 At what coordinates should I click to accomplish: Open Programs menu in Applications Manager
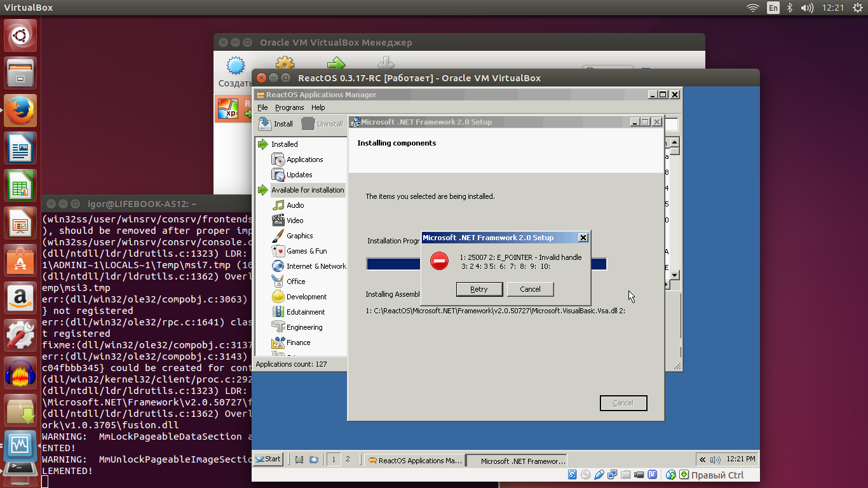289,107
